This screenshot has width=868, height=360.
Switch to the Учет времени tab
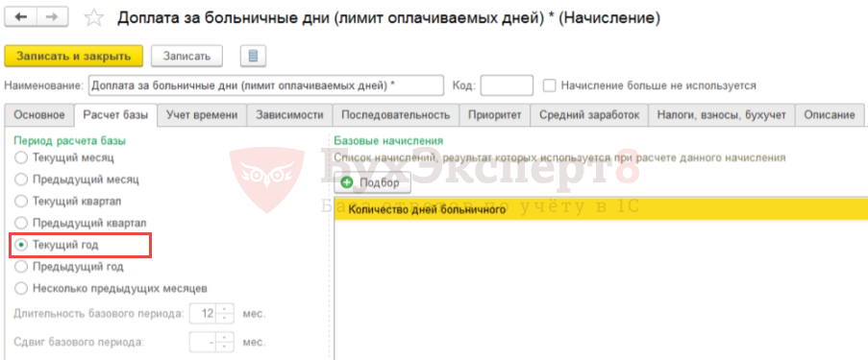(202, 115)
